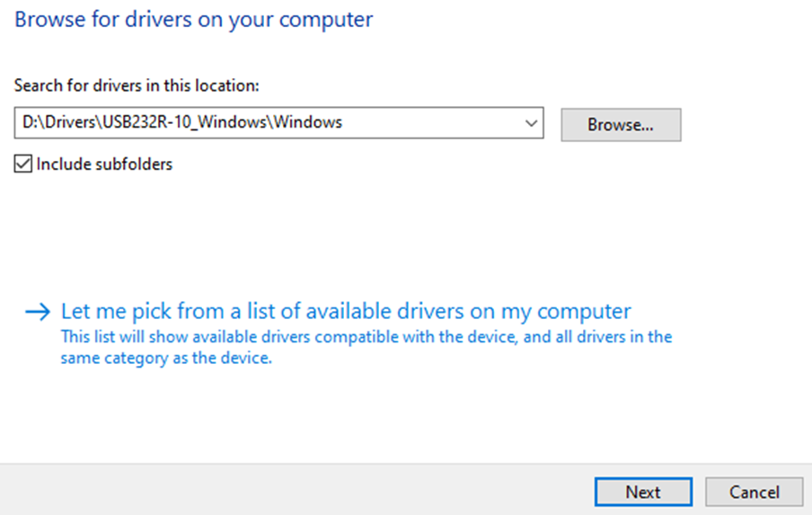Uncheck the Include subfolders checkbox
The image size is (812, 515).
point(22,164)
